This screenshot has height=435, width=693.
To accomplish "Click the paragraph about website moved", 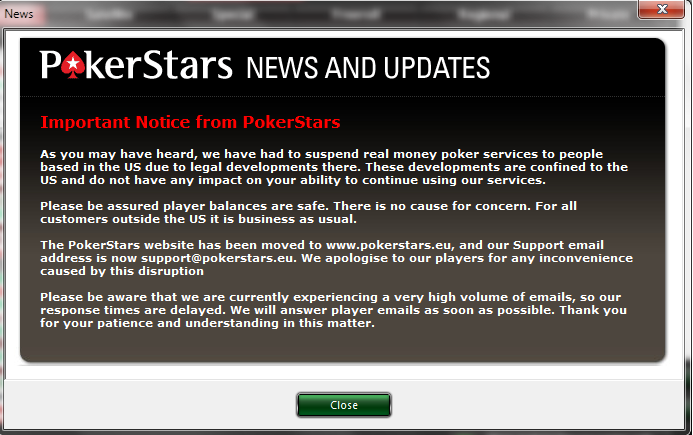I will [336, 258].
